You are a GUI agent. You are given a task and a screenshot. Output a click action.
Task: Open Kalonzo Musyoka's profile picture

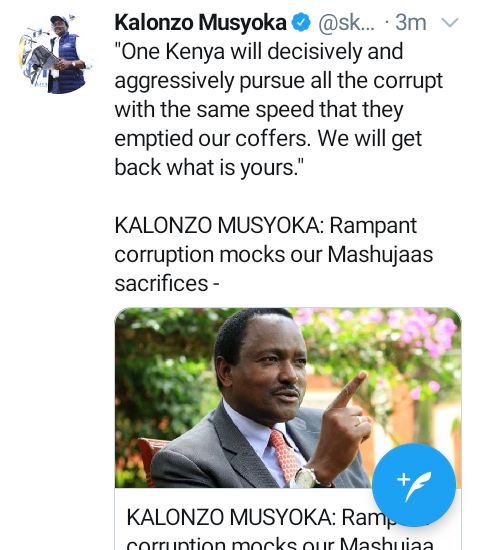[55, 54]
